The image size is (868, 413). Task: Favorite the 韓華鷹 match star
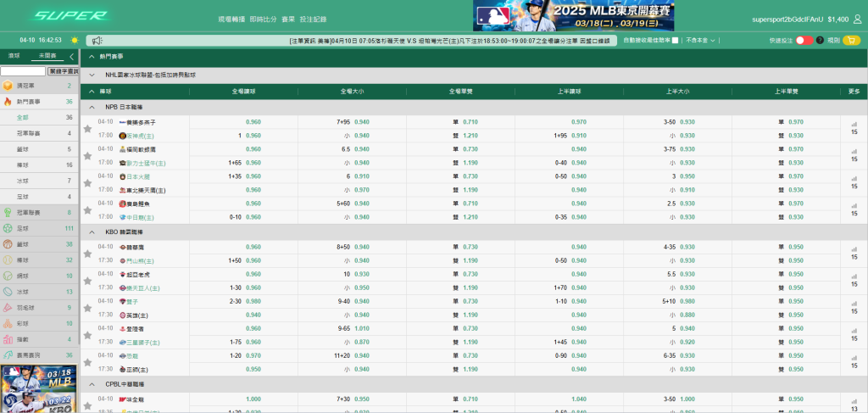pyautogui.click(x=87, y=254)
